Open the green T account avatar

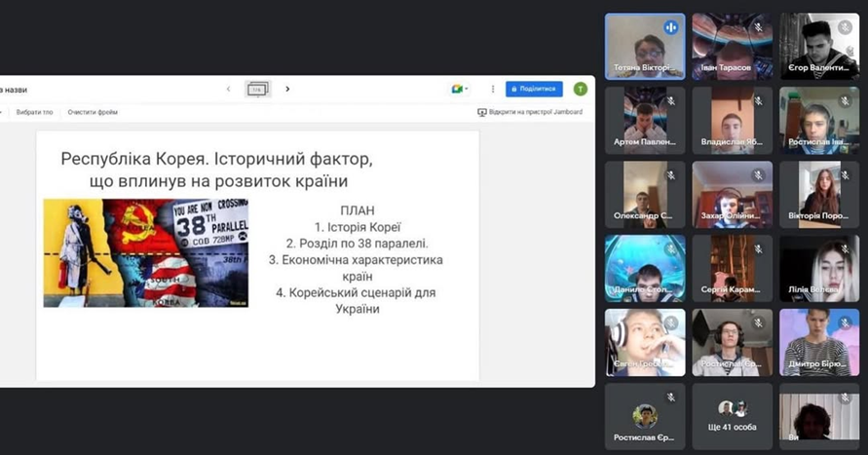[580, 89]
